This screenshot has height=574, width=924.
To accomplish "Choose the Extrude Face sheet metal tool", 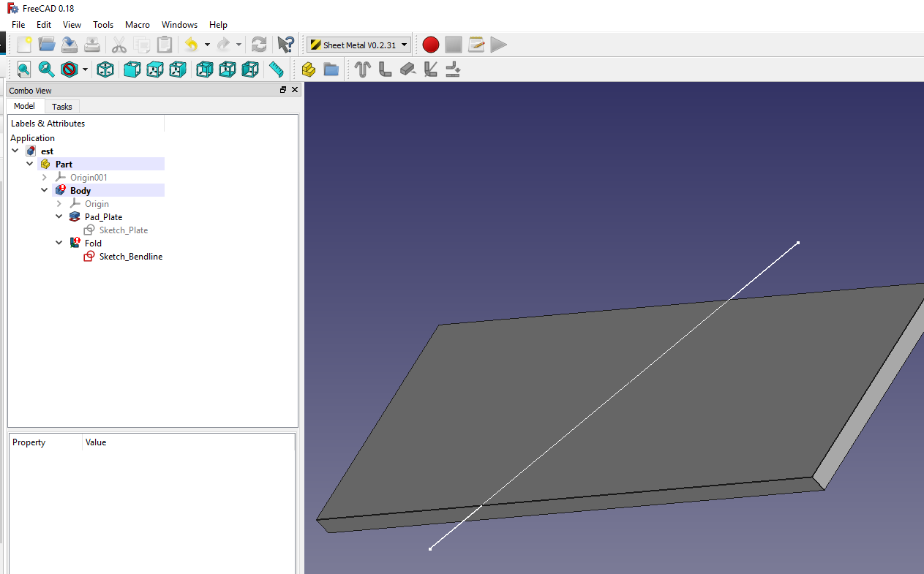I will click(407, 69).
